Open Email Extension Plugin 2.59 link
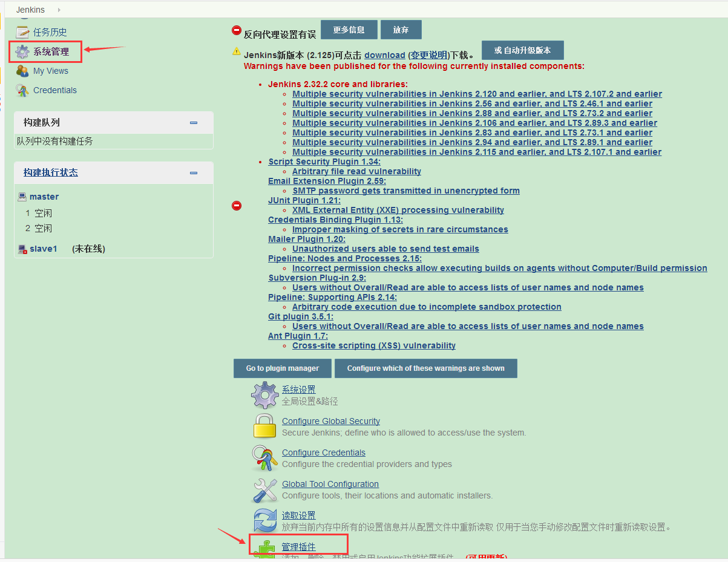Viewport: 728px width, 562px height. (x=327, y=181)
